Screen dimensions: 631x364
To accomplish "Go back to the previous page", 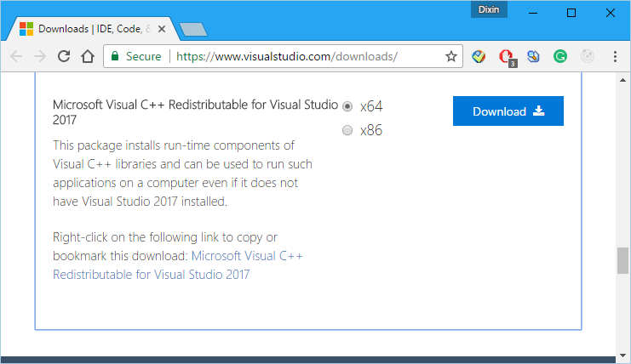I will 16,56.
